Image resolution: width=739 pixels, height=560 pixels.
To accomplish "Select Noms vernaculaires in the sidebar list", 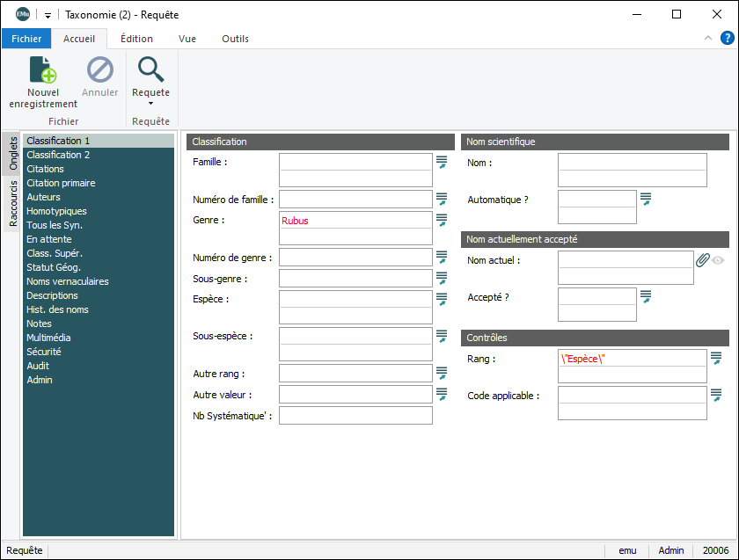I will (x=68, y=281).
